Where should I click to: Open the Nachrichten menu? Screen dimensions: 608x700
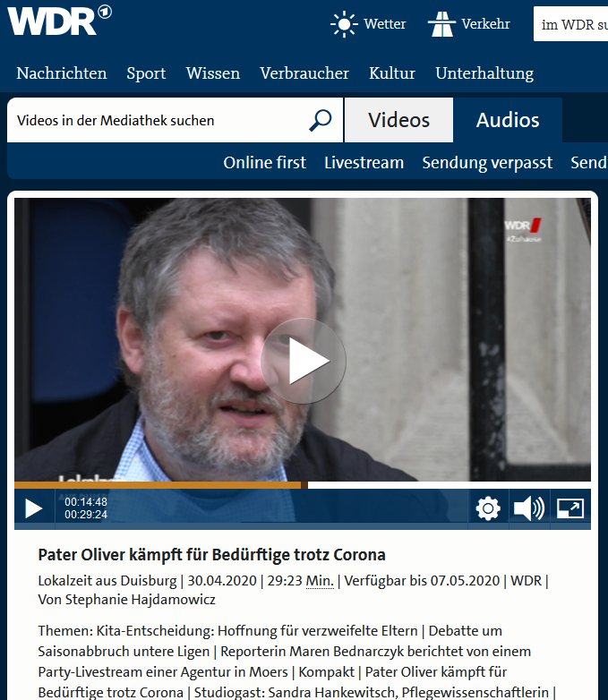pyautogui.click(x=62, y=73)
